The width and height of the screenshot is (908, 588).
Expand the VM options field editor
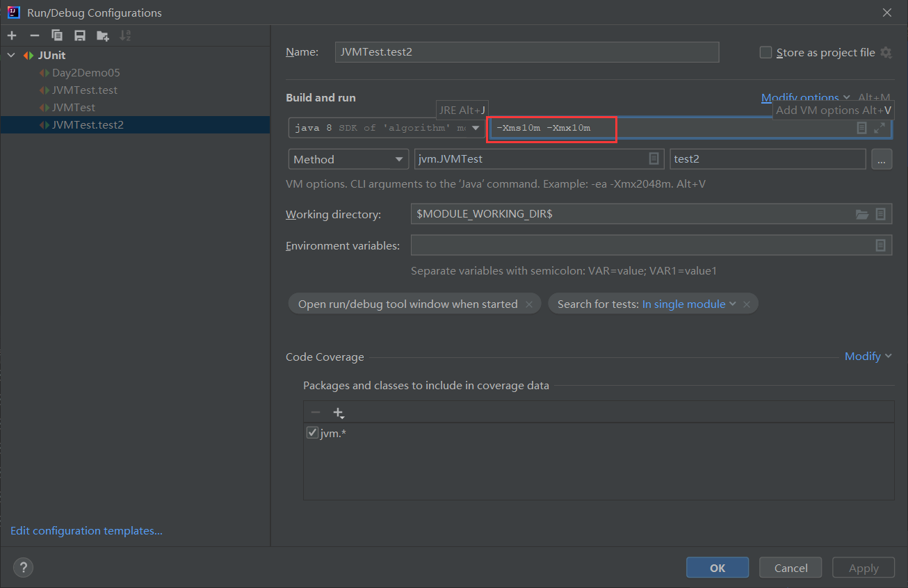tap(879, 128)
